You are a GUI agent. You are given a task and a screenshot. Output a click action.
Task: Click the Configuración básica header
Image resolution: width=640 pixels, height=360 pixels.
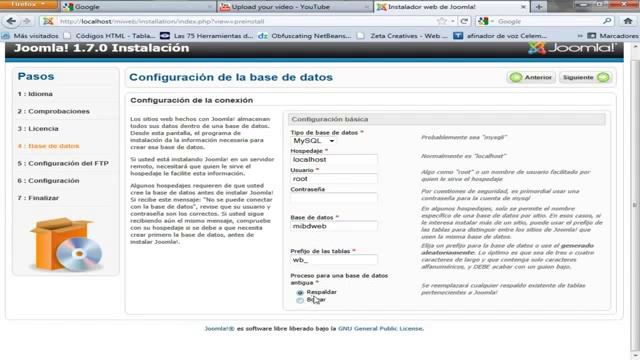(x=447, y=119)
